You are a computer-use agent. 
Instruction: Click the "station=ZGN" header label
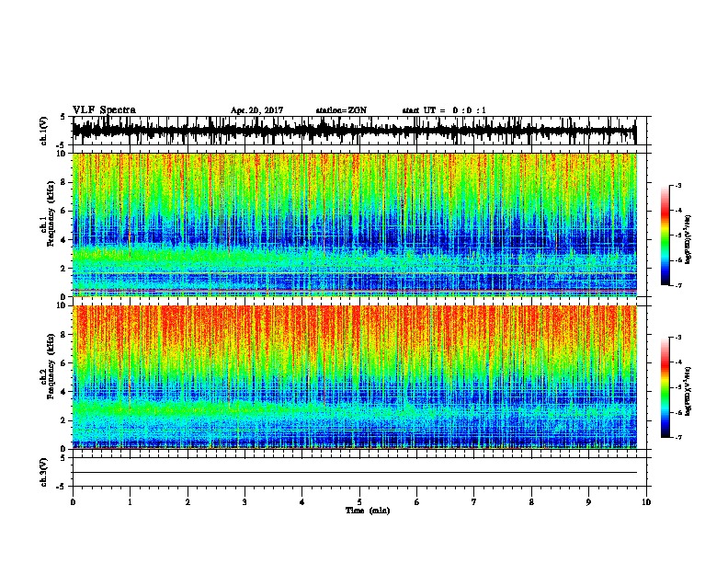point(341,110)
